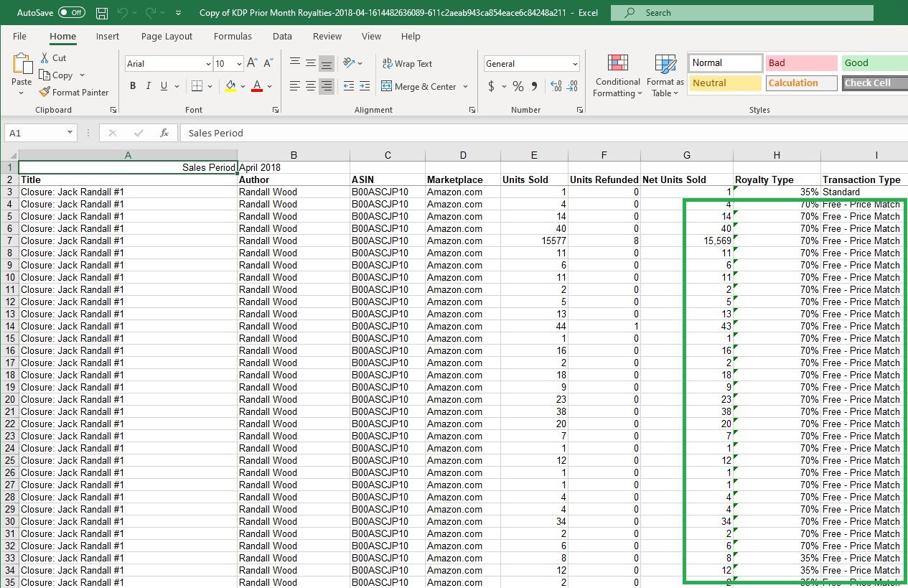Toggle Underline formatting

164,86
